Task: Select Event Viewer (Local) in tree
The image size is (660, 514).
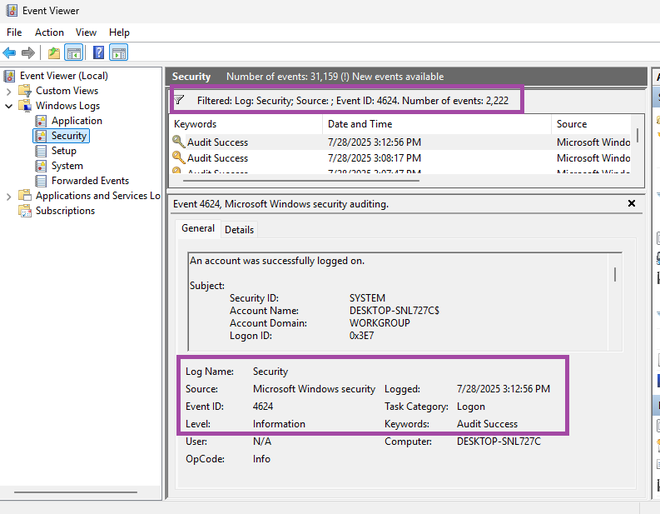Action: coord(64,76)
